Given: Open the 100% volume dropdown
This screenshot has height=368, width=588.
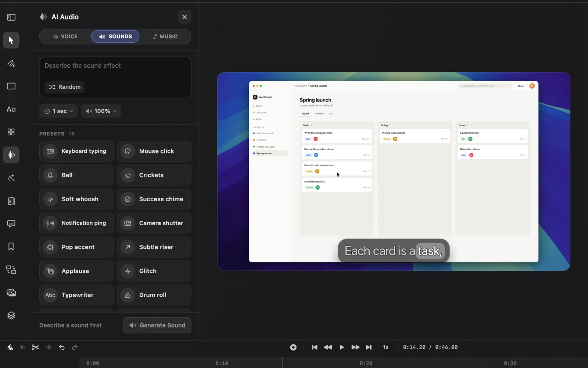Looking at the screenshot, I should (x=101, y=111).
